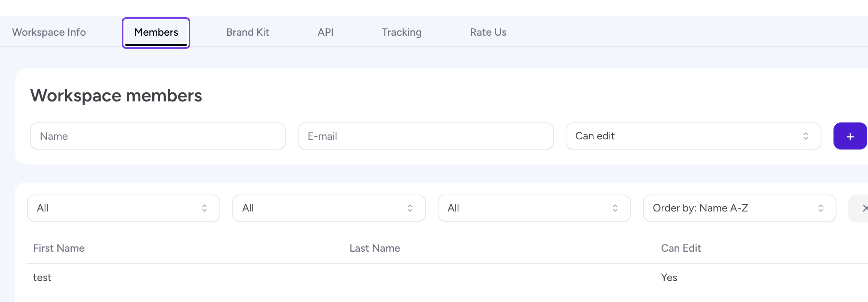
Task: Click the X clear filters icon
Action: point(863,208)
